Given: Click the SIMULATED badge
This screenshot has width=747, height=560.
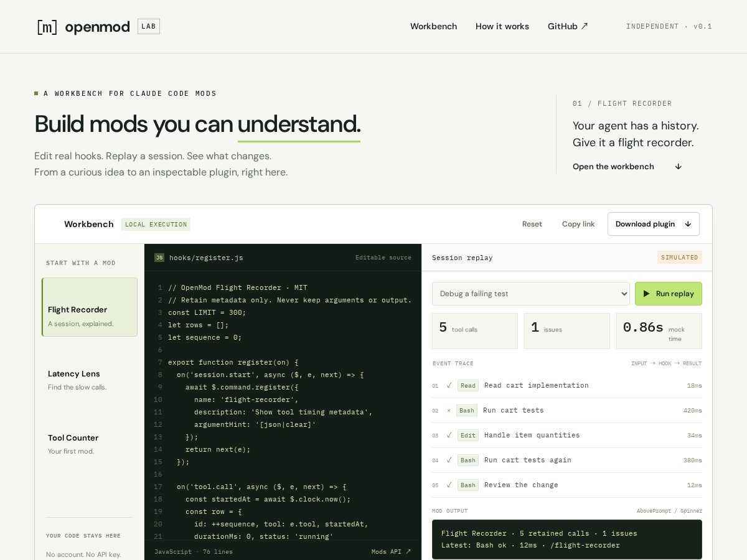Looking at the screenshot, I should coord(680,258).
